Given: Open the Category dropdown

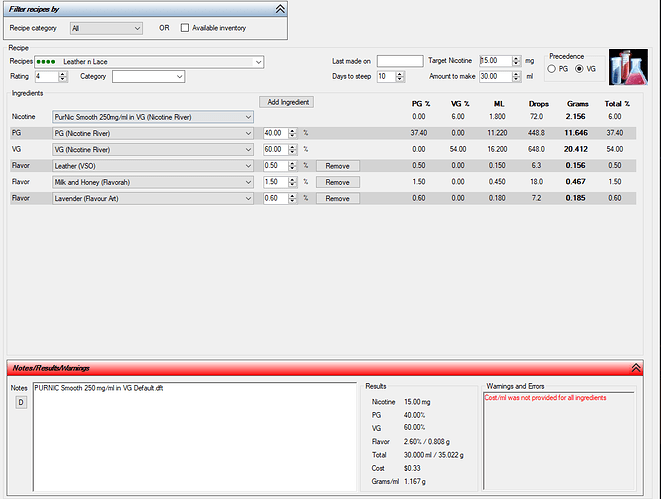Looking at the screenshot, I should 148,77.
